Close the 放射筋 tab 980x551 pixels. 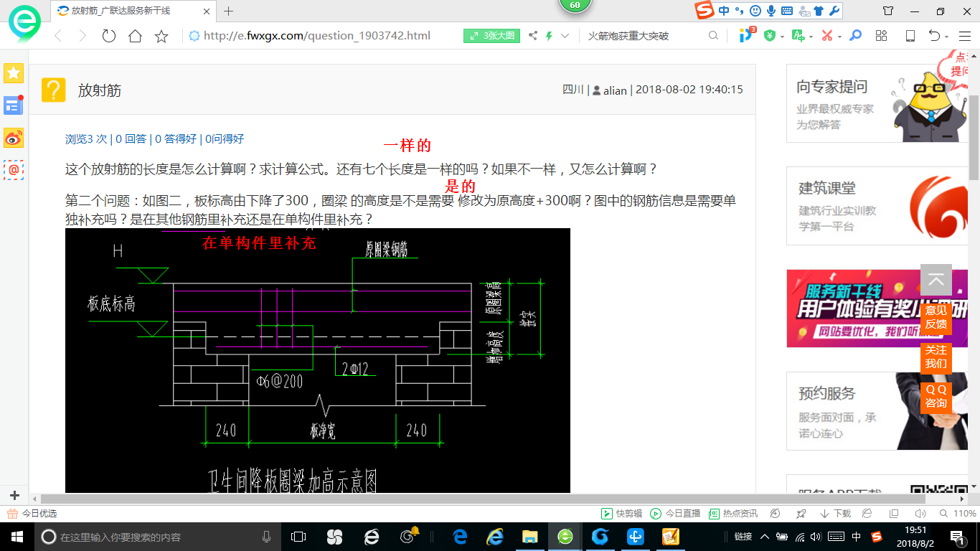(207, 11)
